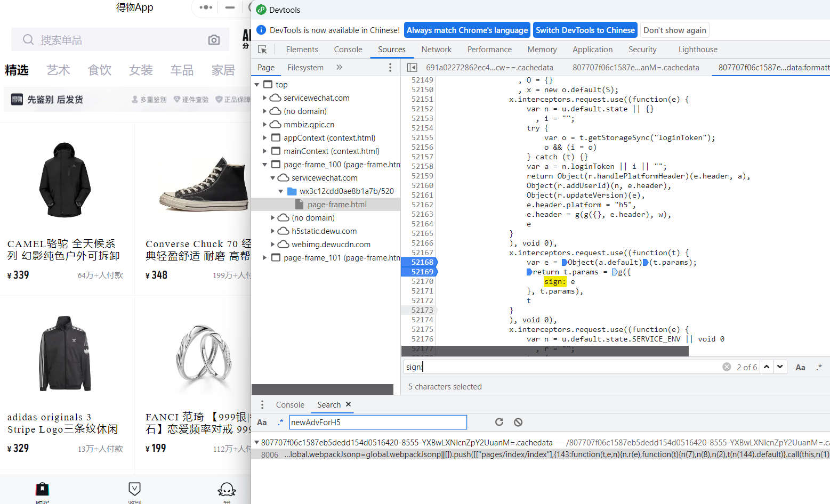Select the 女装 category tab

click(141, 70)
